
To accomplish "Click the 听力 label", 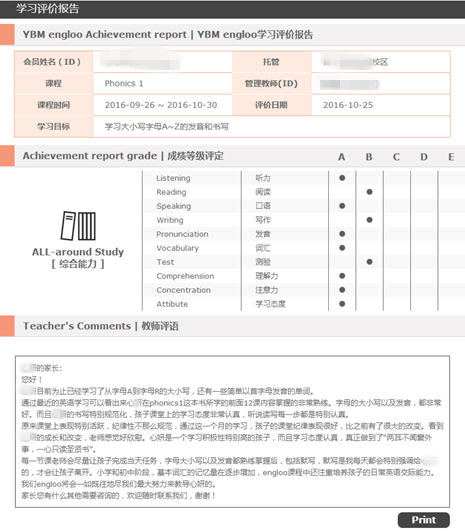I will coord(263,178).
